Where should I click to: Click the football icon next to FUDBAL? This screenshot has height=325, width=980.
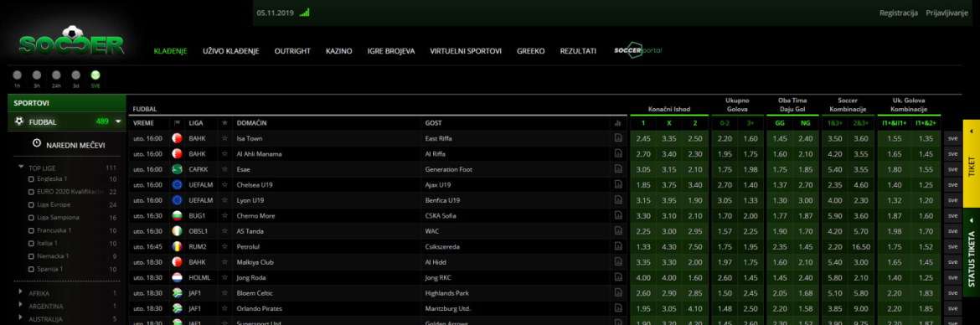(x=19, y=122)
